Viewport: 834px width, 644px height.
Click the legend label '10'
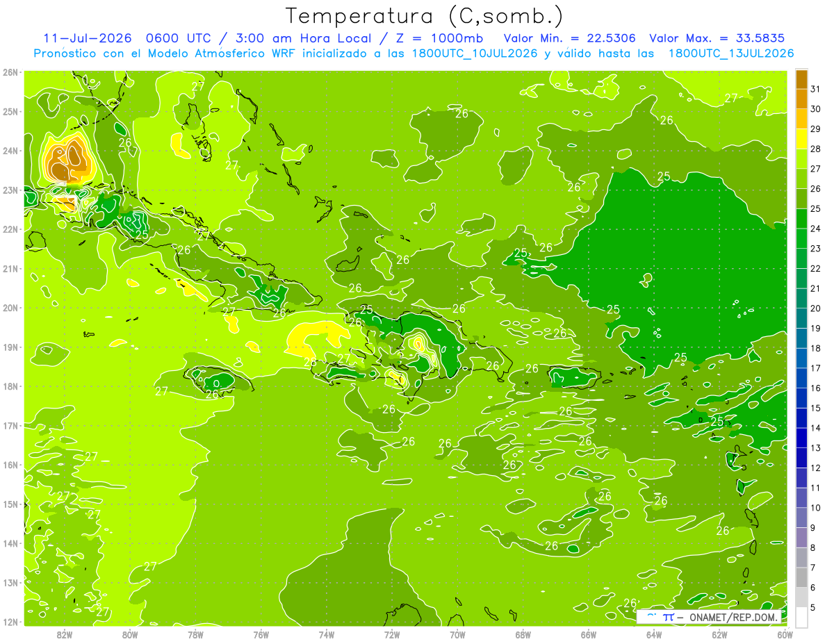click(816, 508)
